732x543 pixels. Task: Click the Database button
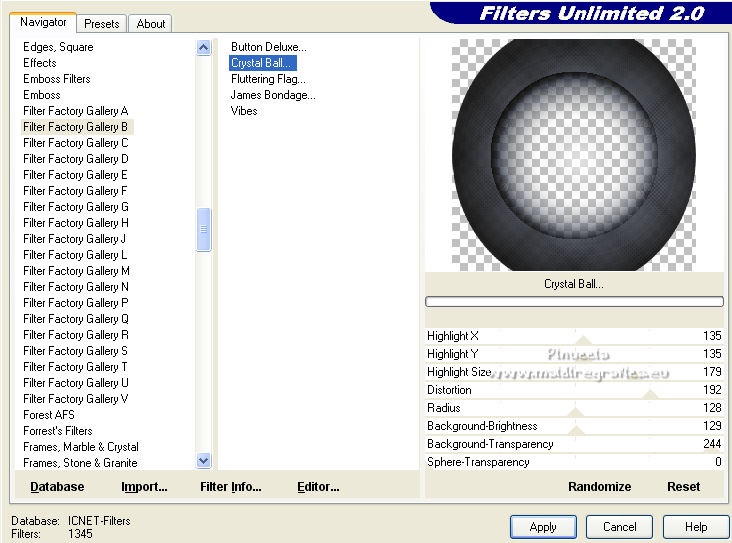coord(57,487)
